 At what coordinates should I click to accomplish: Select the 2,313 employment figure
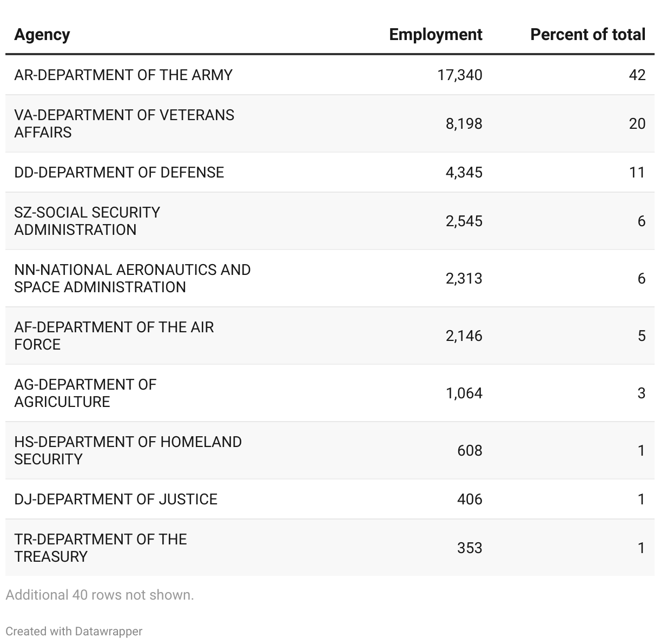click(464, 278)
